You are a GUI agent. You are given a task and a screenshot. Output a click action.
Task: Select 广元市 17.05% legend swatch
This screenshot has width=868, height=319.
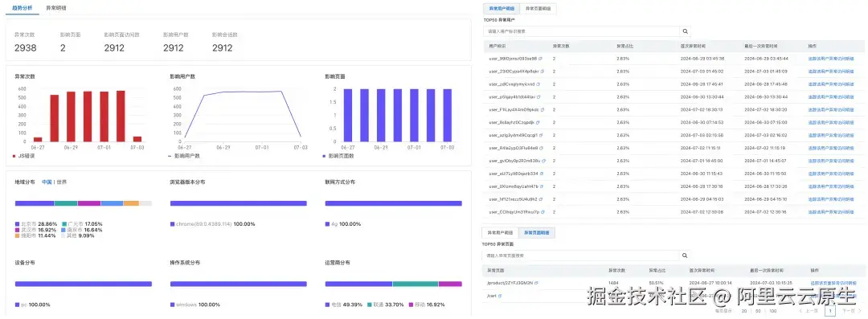[x=63, y=223]
